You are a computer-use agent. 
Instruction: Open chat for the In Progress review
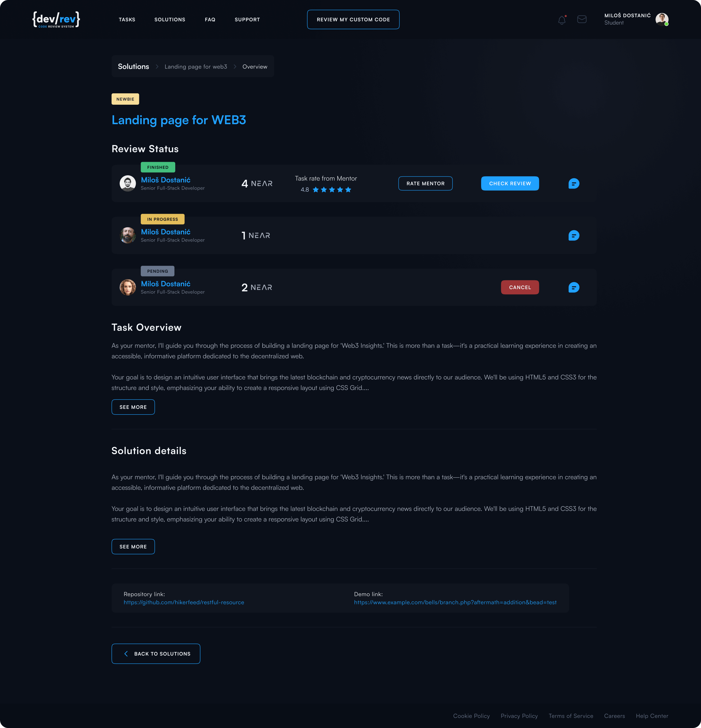pyautogui.click(x=574, y=235)
